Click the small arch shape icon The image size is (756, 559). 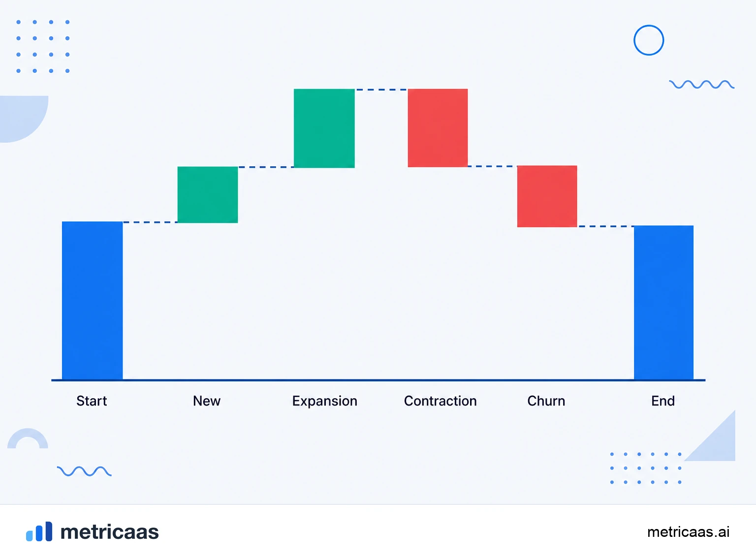pos(28,438)
